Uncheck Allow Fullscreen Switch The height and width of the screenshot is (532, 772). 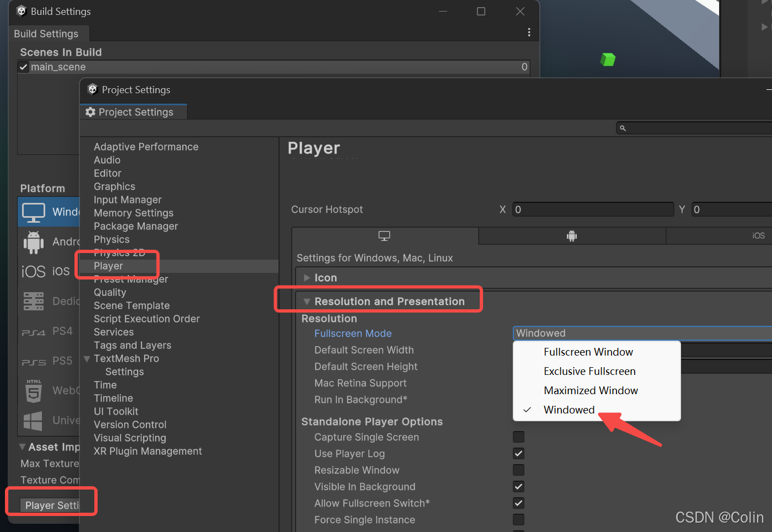(519, 503)
